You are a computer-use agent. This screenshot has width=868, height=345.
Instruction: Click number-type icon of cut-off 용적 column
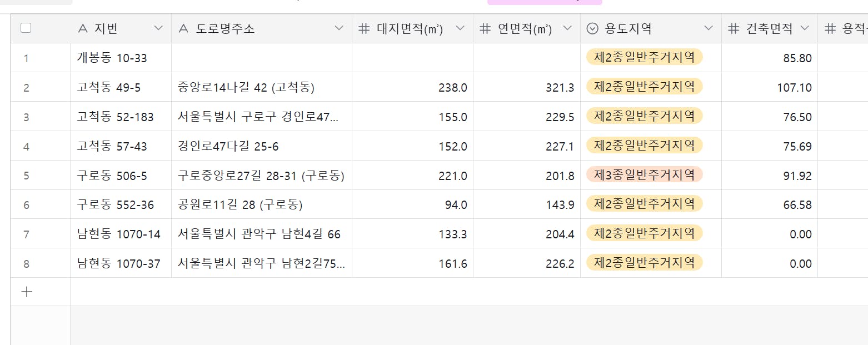(x=830, y=29)
